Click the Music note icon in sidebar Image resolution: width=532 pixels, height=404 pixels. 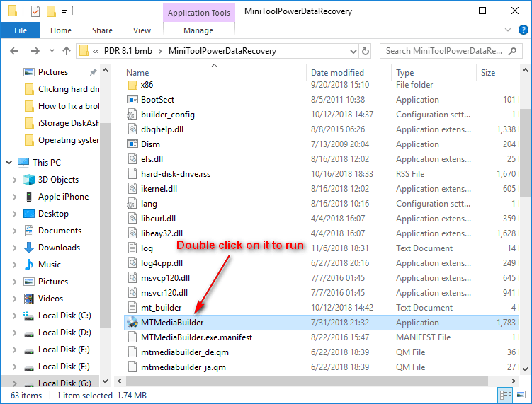click(29, 265)
